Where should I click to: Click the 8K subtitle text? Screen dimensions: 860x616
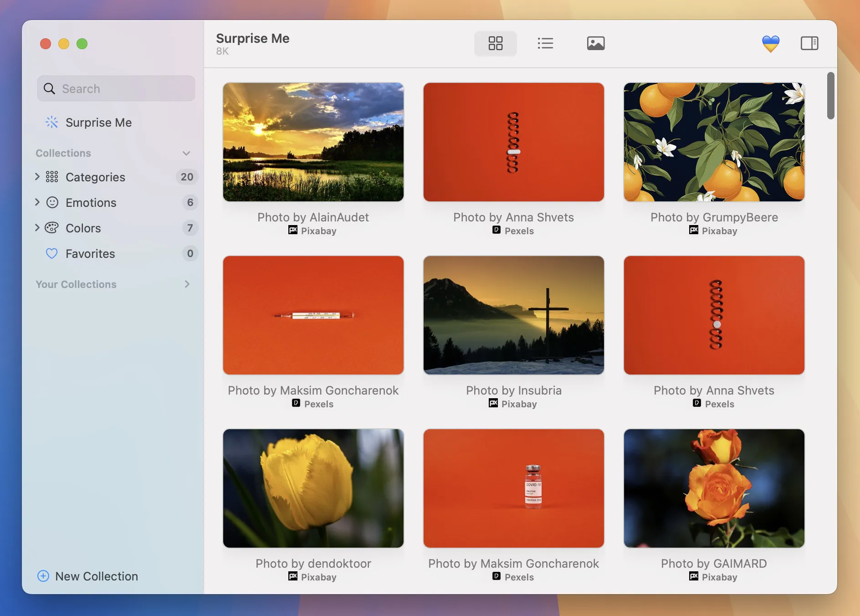coord(222,51)
